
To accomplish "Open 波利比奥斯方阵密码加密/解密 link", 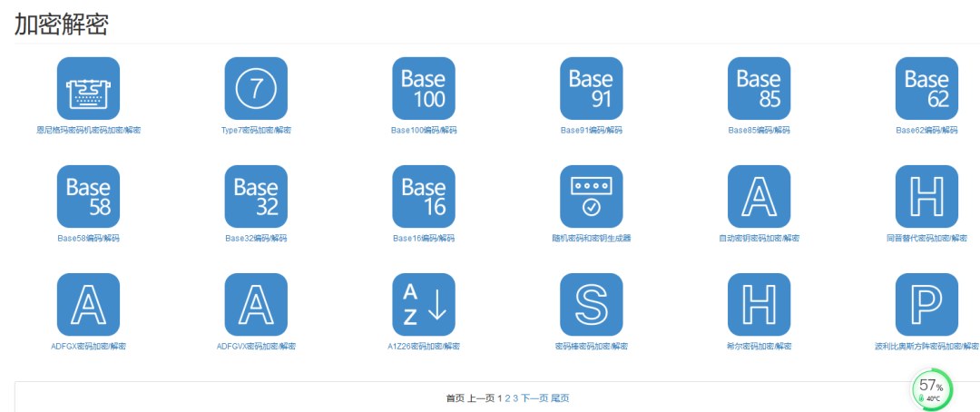I will point(926,347).
